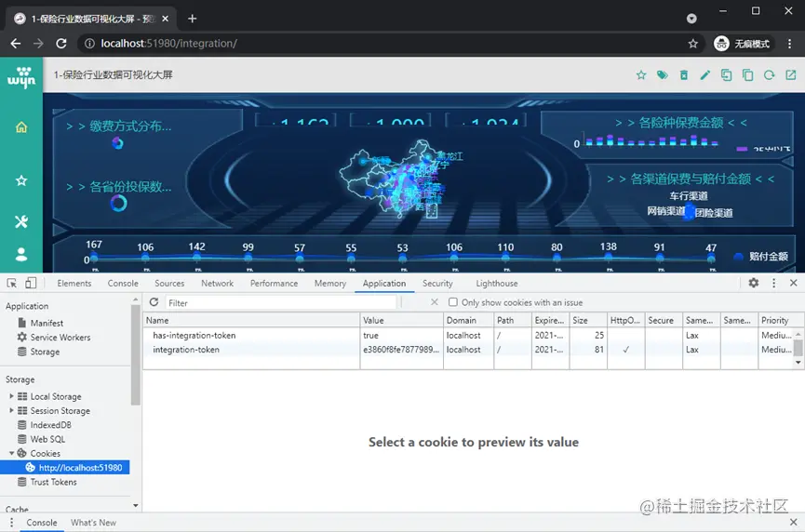The width and height of the screenshot is (805, 532).
Task: Close the DevTools panel
Action: [x=793, y=283]
